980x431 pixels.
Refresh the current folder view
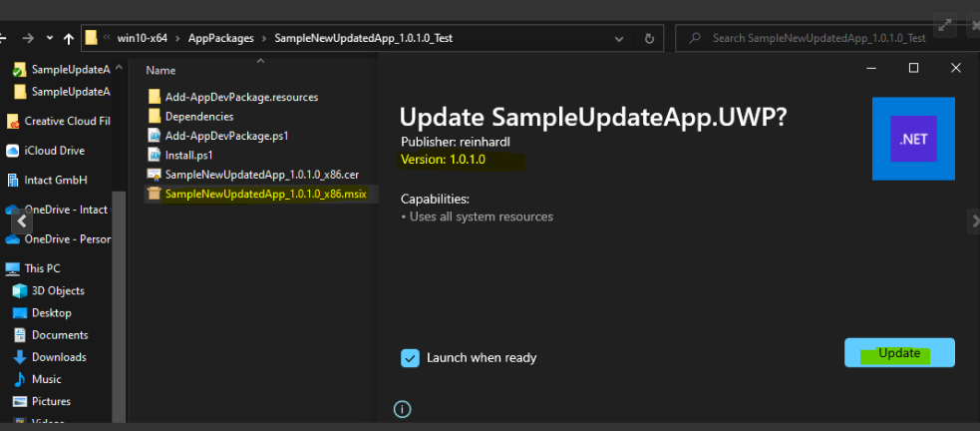pos(649,38)
